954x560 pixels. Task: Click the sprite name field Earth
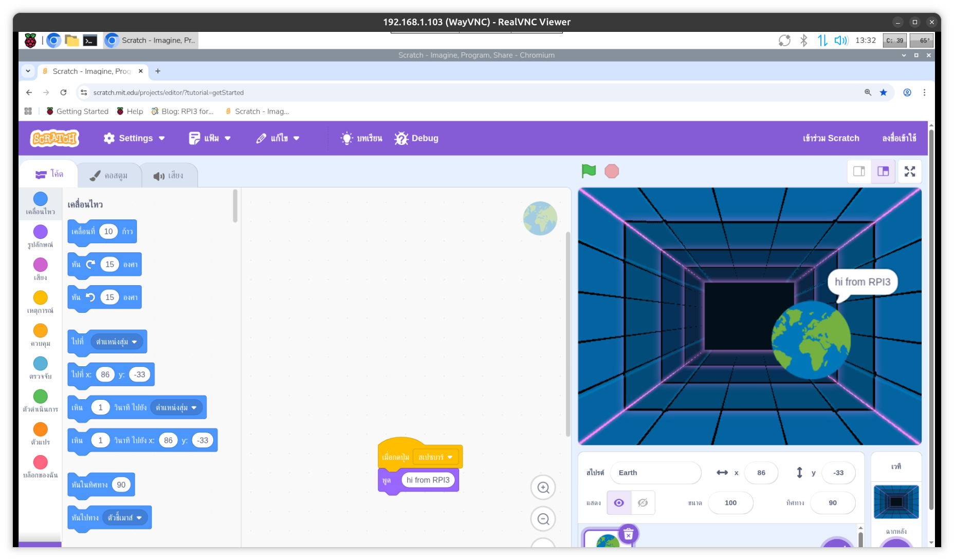[x=655, y=473]
